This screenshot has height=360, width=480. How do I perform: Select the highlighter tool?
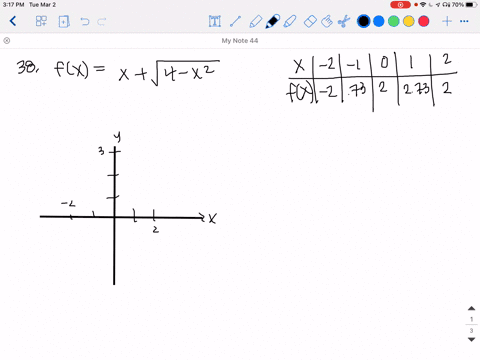click(290, 21)
